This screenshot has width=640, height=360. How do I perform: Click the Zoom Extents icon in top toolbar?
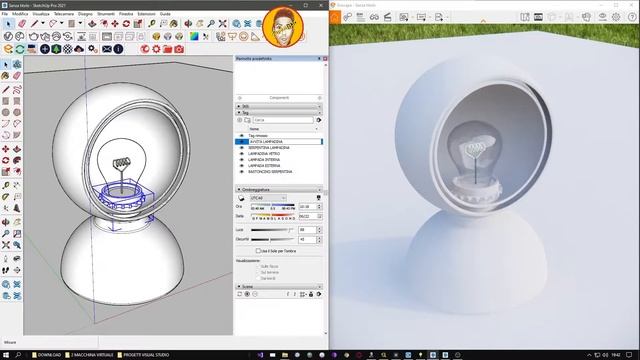pos(222,24)
